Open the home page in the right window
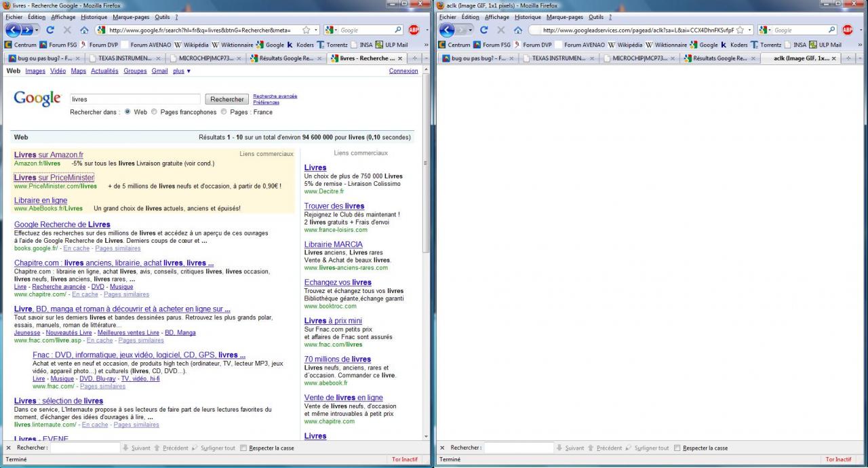Screen dimensions: 868x468 (x=518, y=30)
